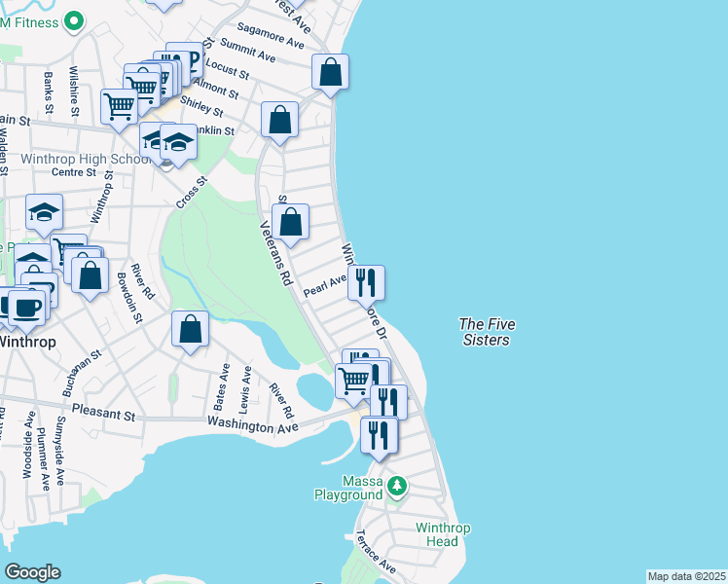Click the Google logo in the corner

(x=32, y=572)
